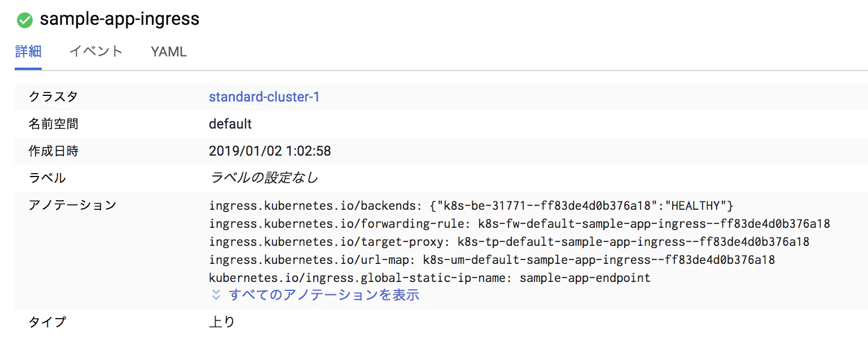Click the 名前空間 row label

[x=53, y=124]
